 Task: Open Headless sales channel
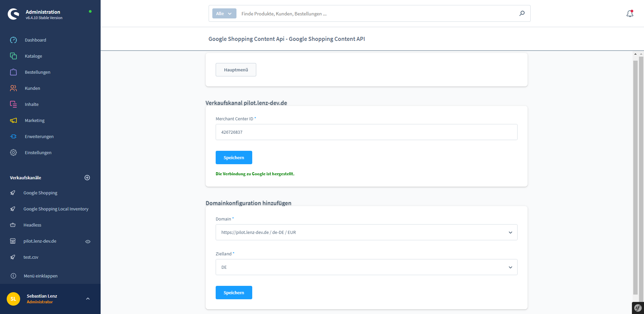point(32,225)
